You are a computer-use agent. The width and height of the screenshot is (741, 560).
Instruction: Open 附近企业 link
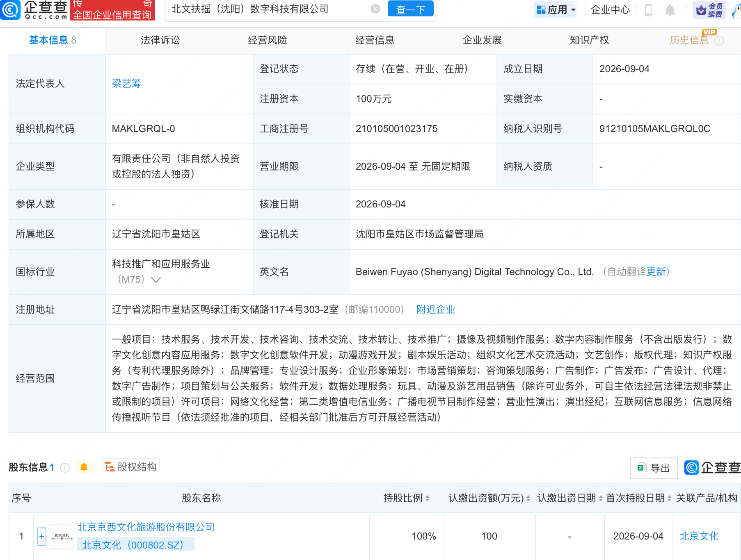tap(436, 310)
